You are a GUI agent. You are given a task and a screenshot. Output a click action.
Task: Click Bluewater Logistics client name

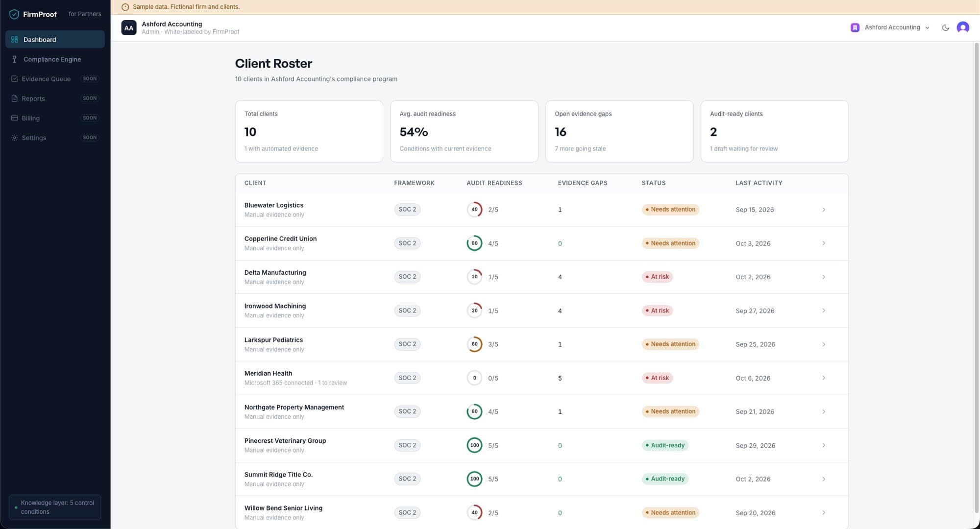(273, 205)
